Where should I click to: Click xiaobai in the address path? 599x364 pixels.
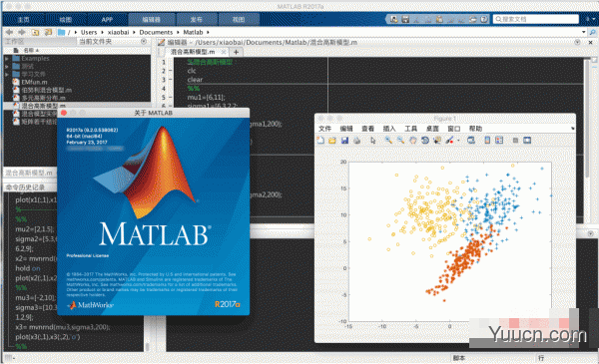(118, 33)
